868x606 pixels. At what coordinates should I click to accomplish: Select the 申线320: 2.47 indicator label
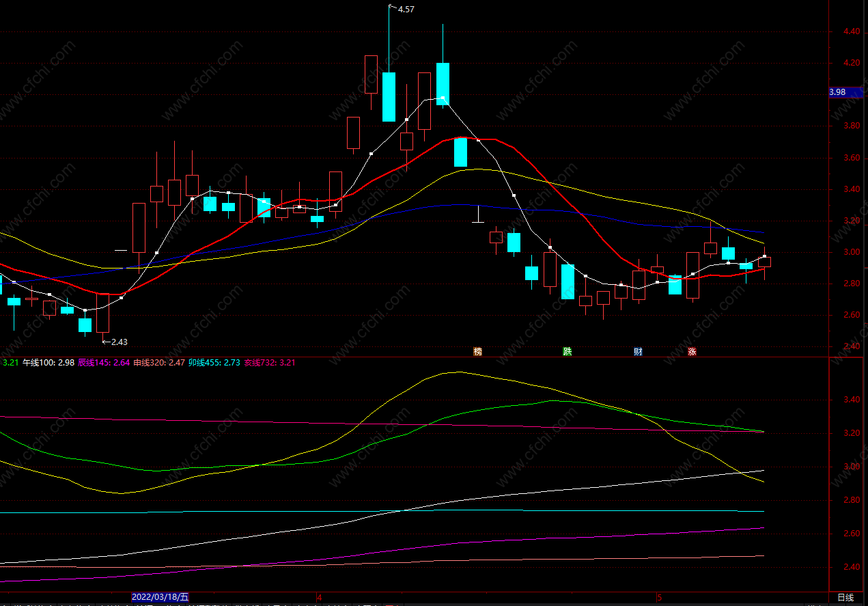(159, 363)
